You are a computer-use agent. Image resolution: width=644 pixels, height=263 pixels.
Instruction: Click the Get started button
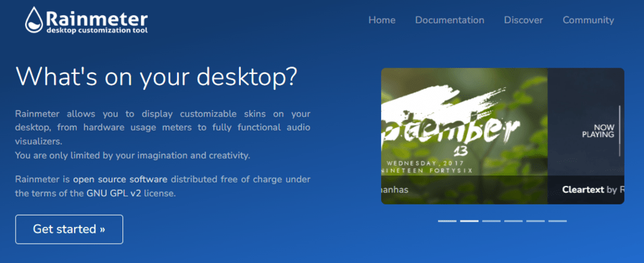coord(69,230)
